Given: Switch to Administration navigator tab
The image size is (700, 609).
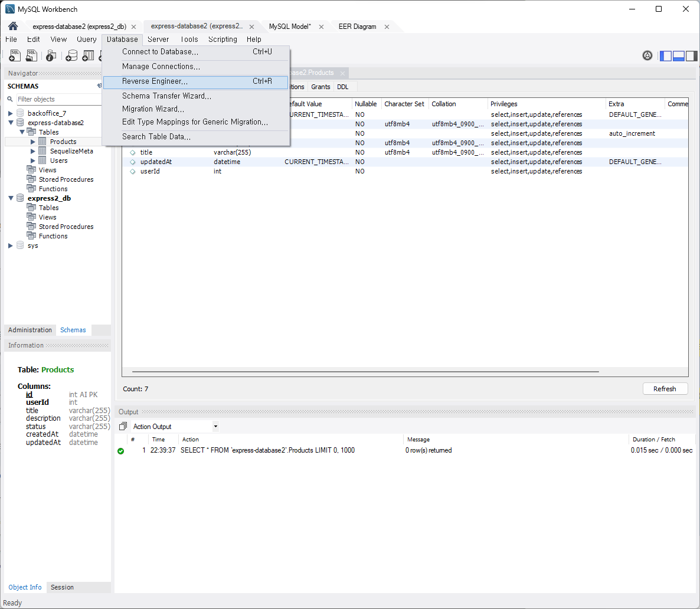Looking at the screenshot, I should pyautogui.click(x=30, y=330).
